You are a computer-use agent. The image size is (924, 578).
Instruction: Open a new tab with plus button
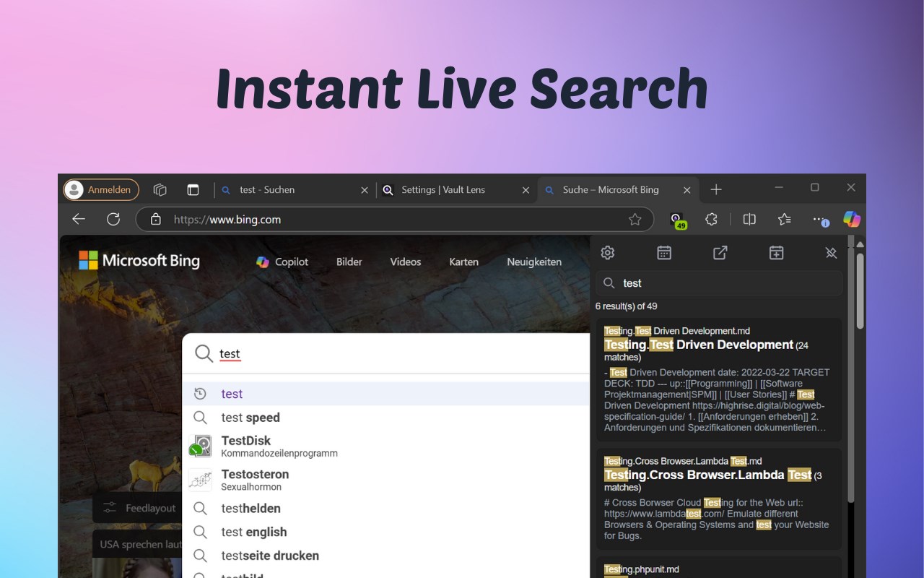716,189
